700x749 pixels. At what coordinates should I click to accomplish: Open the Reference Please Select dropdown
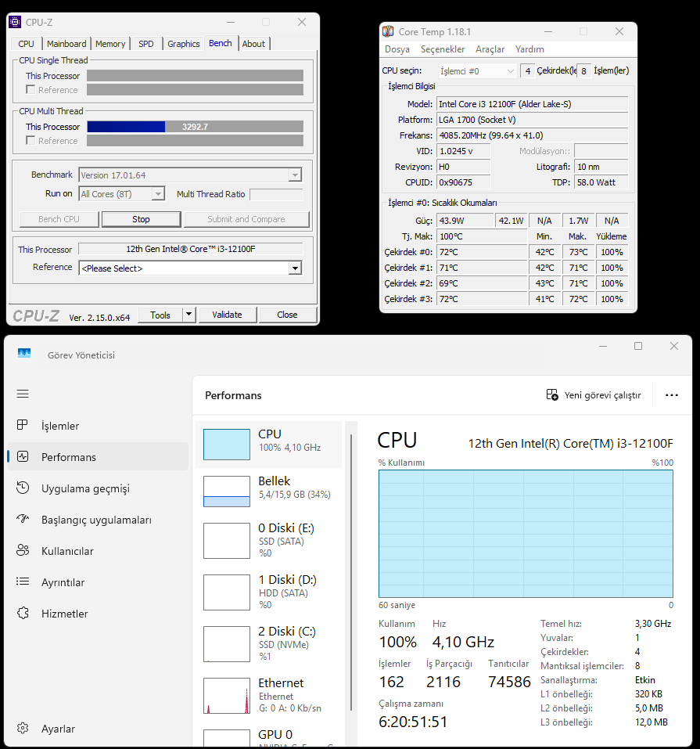point(190,268)
